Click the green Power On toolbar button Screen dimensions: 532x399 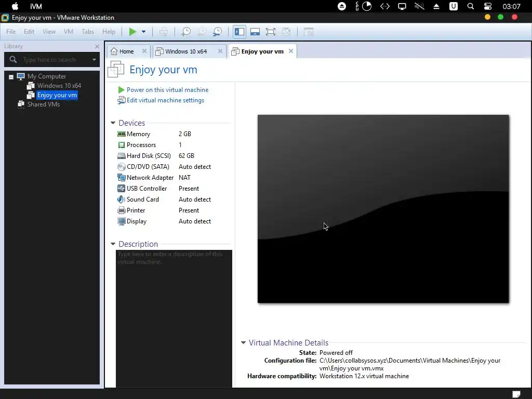(132, 32)
